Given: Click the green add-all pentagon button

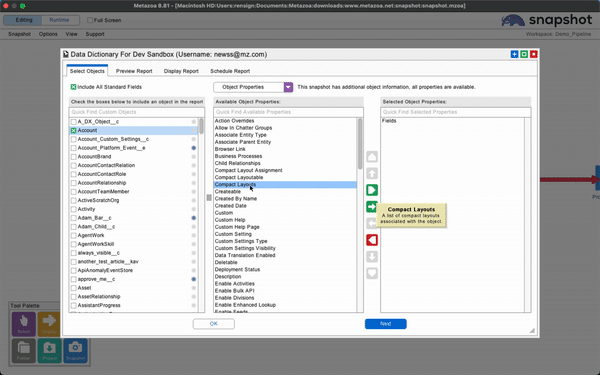Looking at the screenshot, I should click(372, 190).
